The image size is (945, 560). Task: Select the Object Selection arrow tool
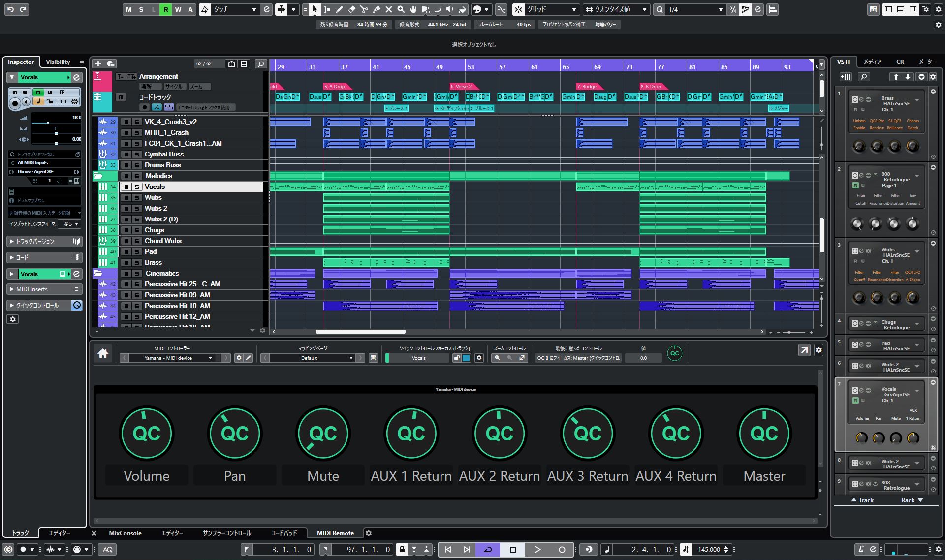[x=315, y=9]
